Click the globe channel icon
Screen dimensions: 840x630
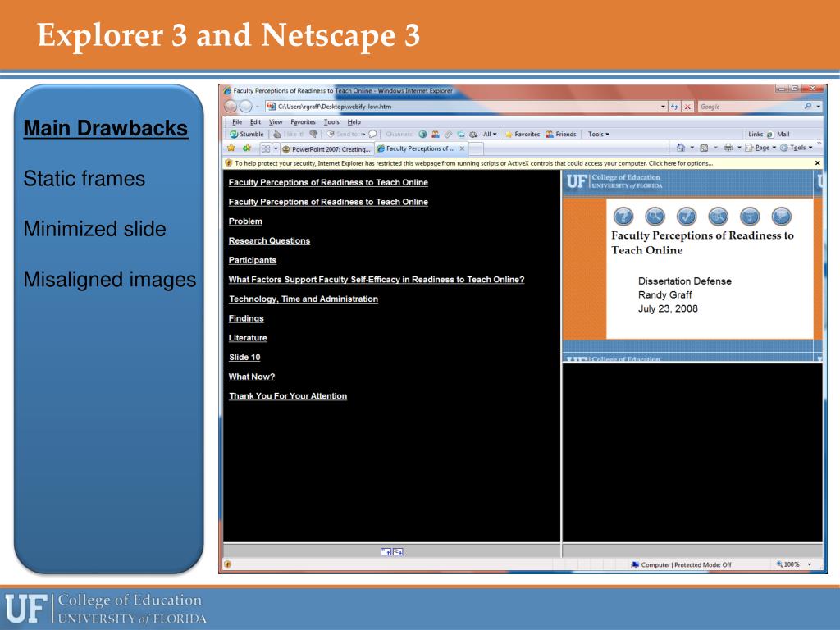[422, 134]
